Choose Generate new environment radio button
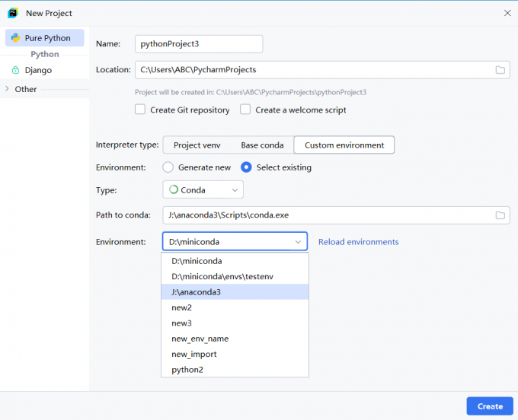This screenshot has height=420, width=518. coord(168,167)
